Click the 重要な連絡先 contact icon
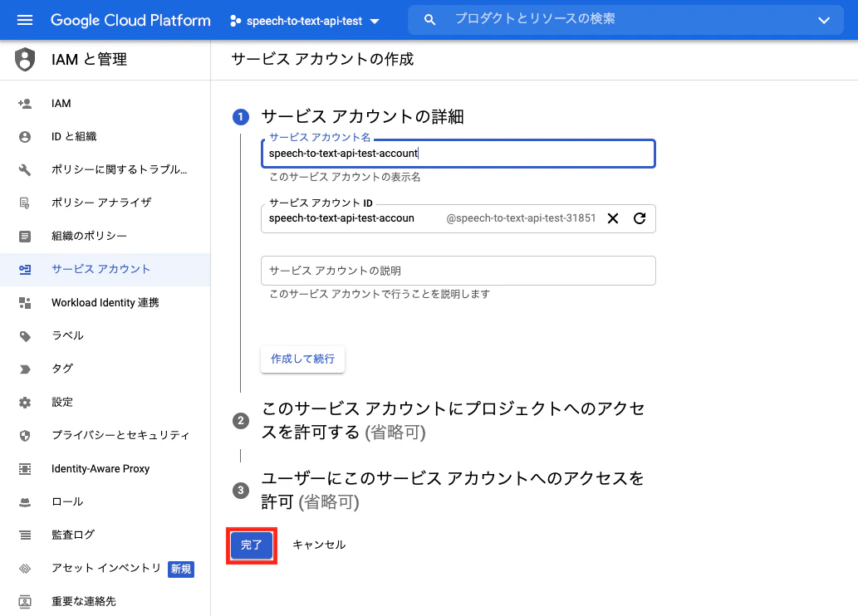 click(x=25, y=602)
